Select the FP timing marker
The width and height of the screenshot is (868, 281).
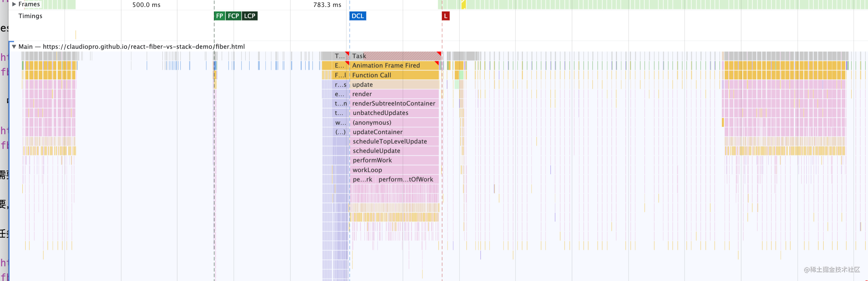219,16
